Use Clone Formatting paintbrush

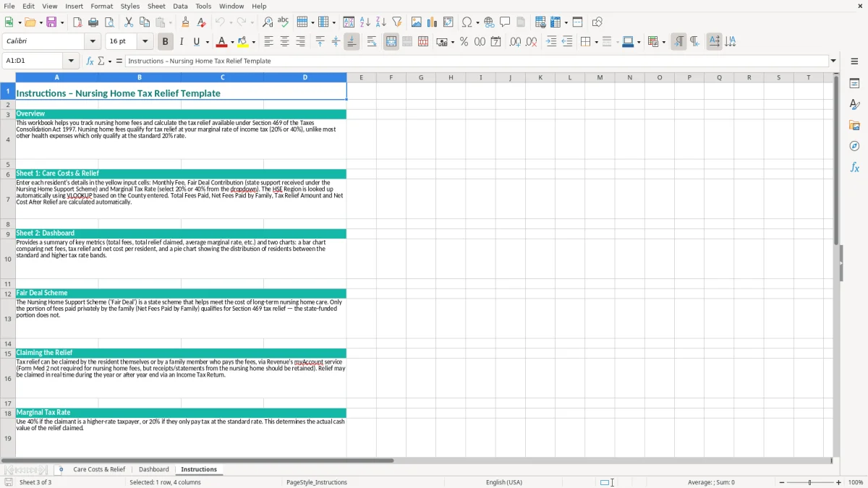tap(185, 22)
